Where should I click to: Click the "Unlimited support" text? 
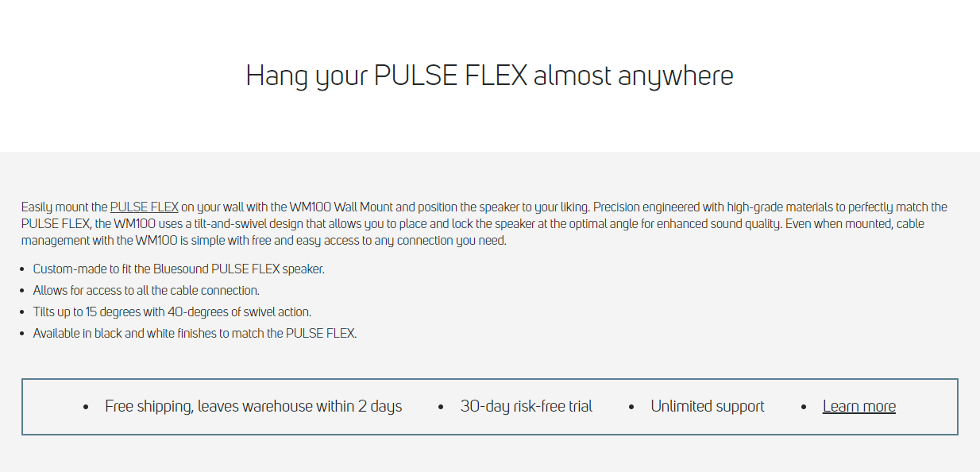[x=707, y=407]
